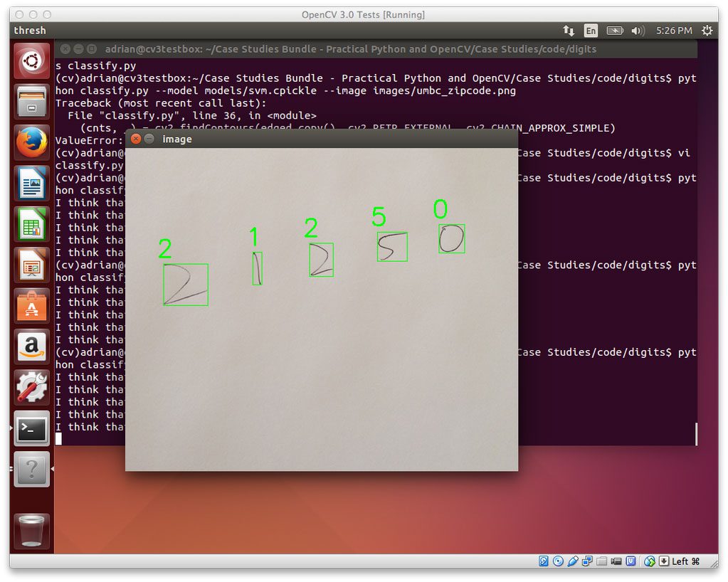Open LibreOffice Impress from the launcher

click(31, 265)
